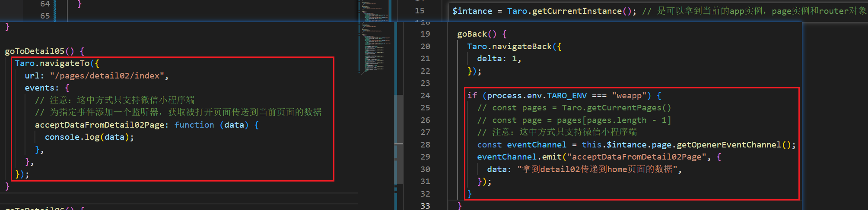Click 'acceptDataFromDetail02Page: function (data) {' line
The image size is (868, 210).
(x=147, y=125)
